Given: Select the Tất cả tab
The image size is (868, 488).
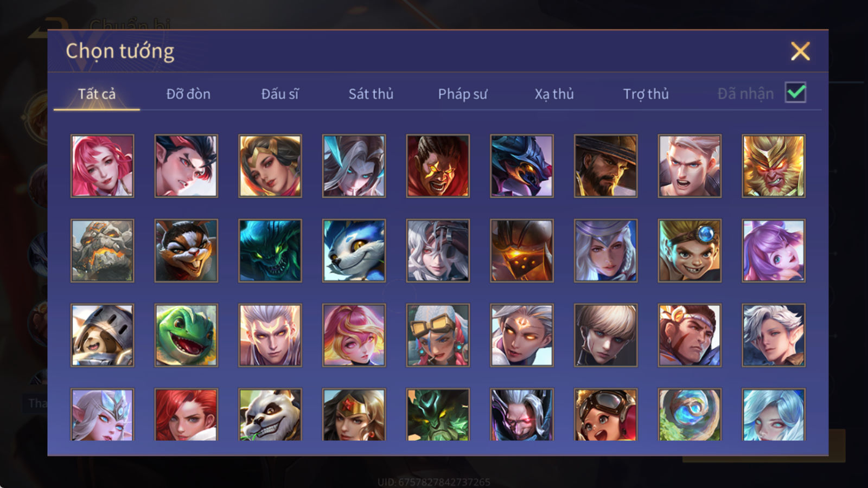Looking at the screenshot, I should 97,94.
